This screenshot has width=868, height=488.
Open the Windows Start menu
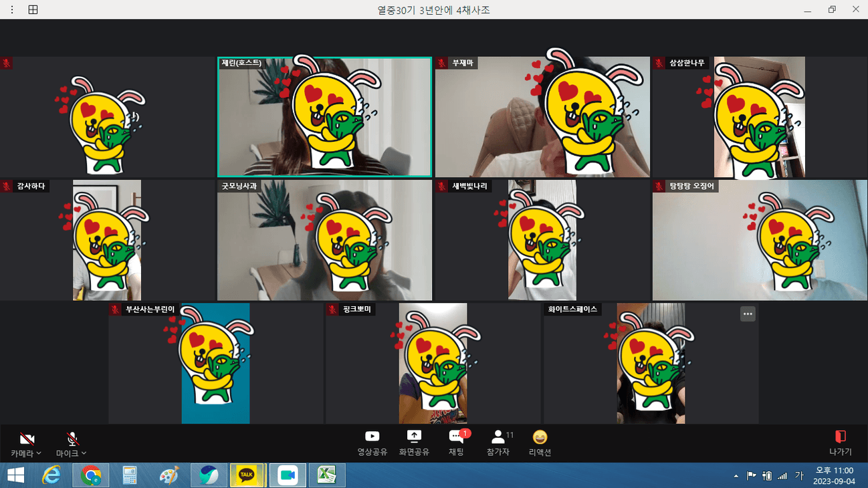tap(15, 475)
